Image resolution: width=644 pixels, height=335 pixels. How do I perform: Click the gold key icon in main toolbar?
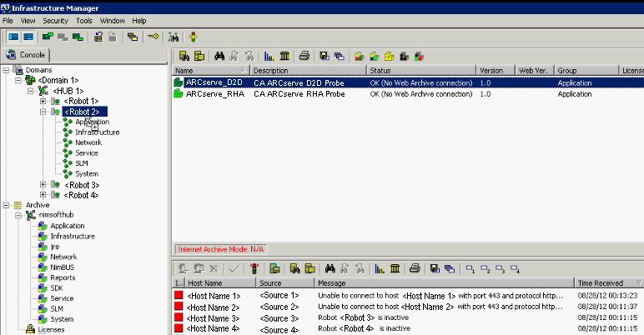(x=153, y=37)
